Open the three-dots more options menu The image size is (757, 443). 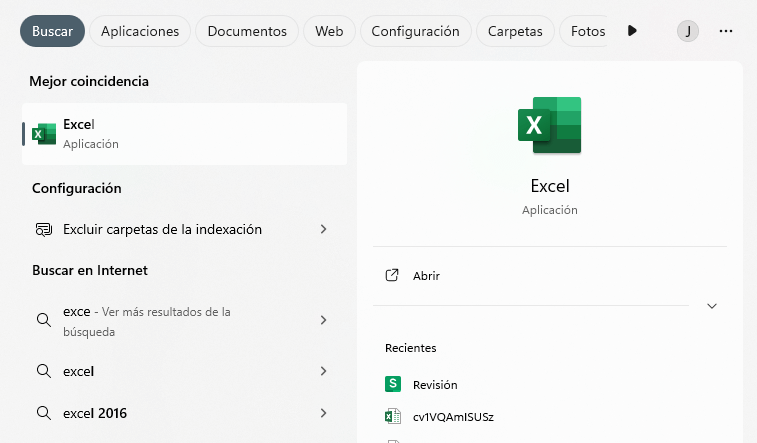pyautogui.click(x=726, y=31)
